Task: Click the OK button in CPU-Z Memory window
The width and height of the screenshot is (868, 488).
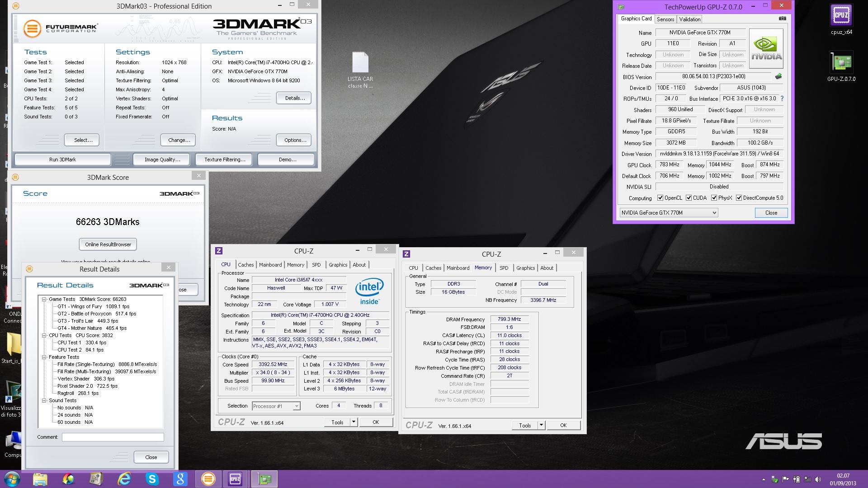Action: pyautogui.click(x=563, y=425)
